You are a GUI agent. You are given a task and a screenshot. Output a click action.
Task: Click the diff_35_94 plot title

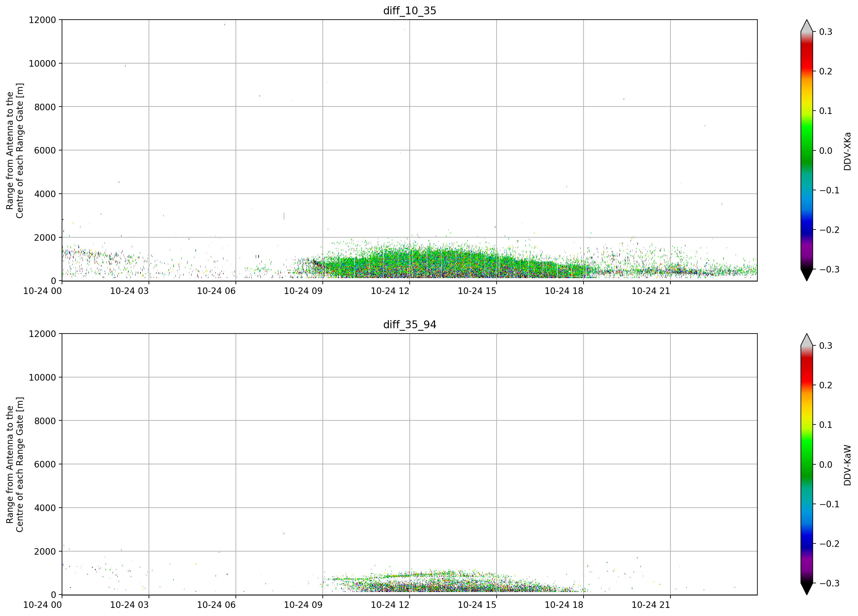(x=410, y=325)
